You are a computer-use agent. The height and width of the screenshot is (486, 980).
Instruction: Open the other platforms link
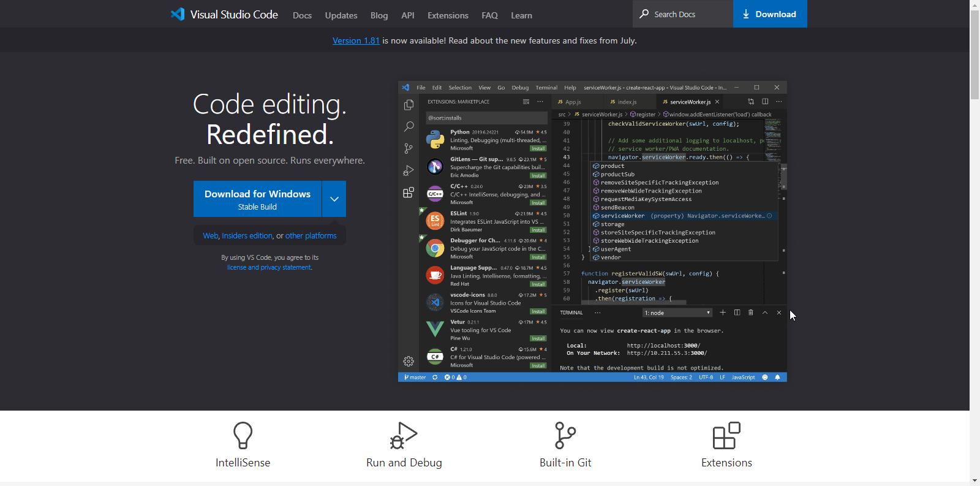pos(311,235)
